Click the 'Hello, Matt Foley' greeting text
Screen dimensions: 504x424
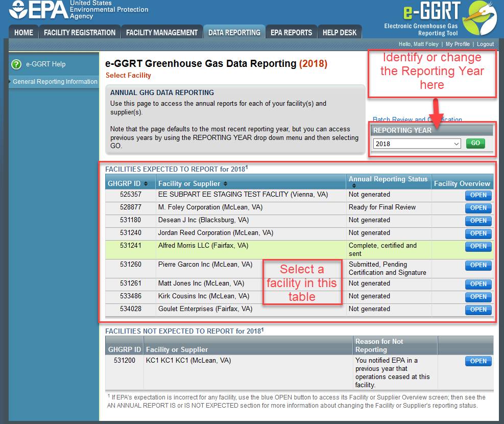pyautogui.click(x=419, y=44)
